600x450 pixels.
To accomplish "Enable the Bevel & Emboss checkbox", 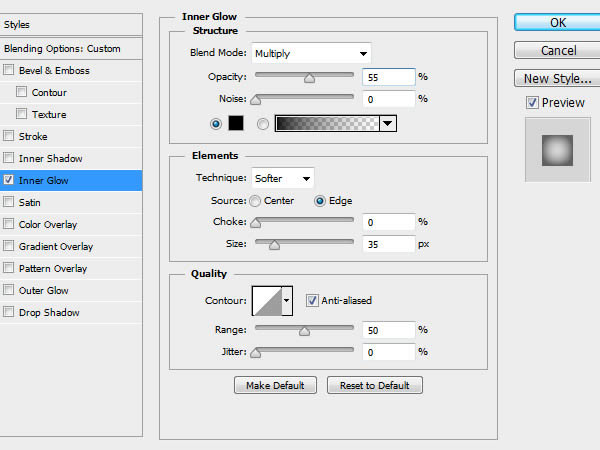I will click(8, 70).
